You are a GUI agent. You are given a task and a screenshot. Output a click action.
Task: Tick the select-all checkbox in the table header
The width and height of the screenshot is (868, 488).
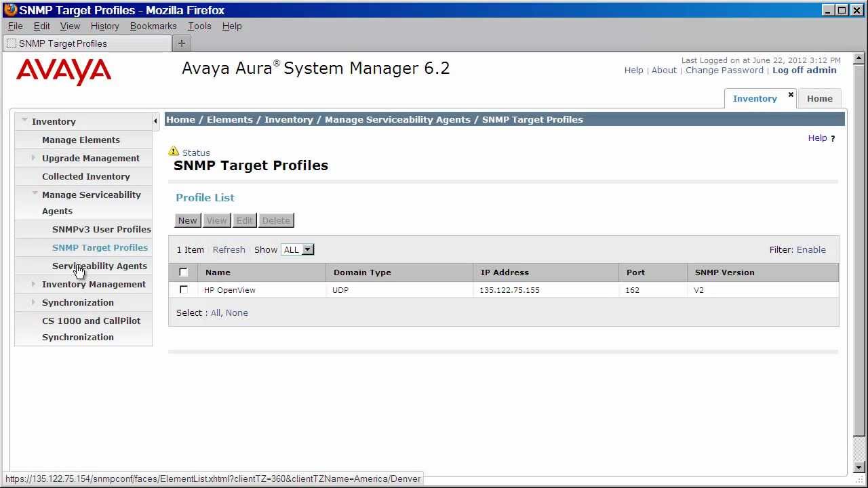point(183,272)
